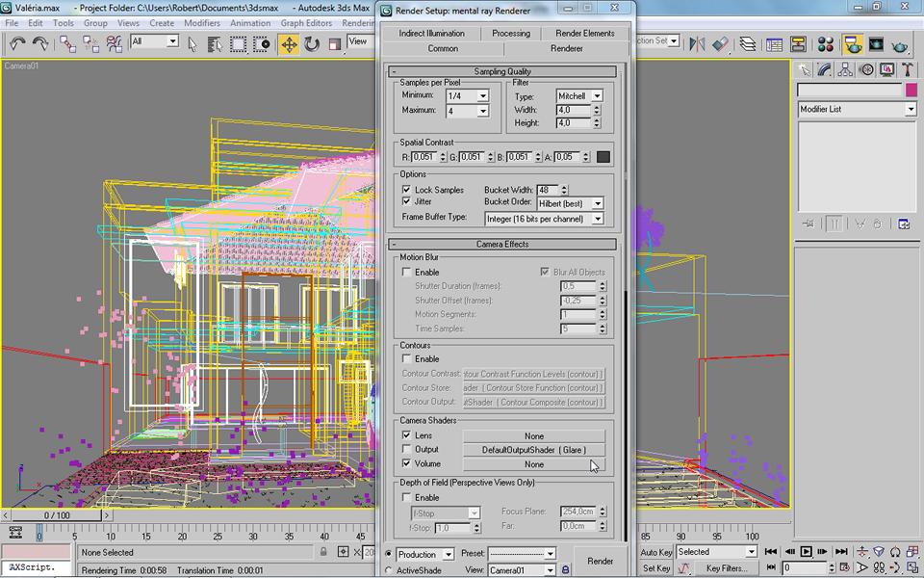Open the DefaultOutputShader (Glare) button
Image resolution: width=924 pixels, height=578 pixels.
pyautogui.click(x=533, y=450)
